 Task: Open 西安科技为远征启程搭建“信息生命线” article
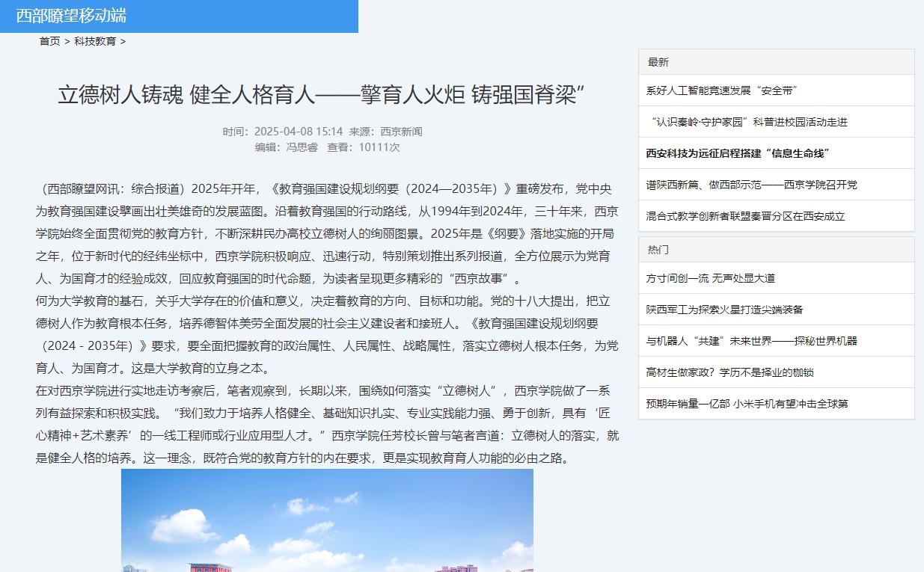[x=738, y=153]
